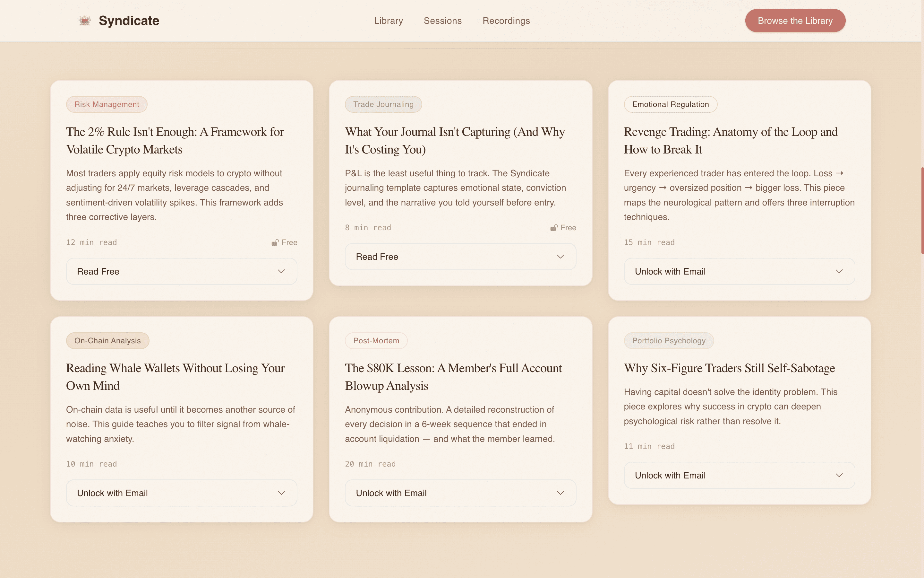Expand Read Free on the 2% Rule card
Image resolution: width=924 pixels, height=578 pixels.
pyautogui.click(x=181, y=271)
